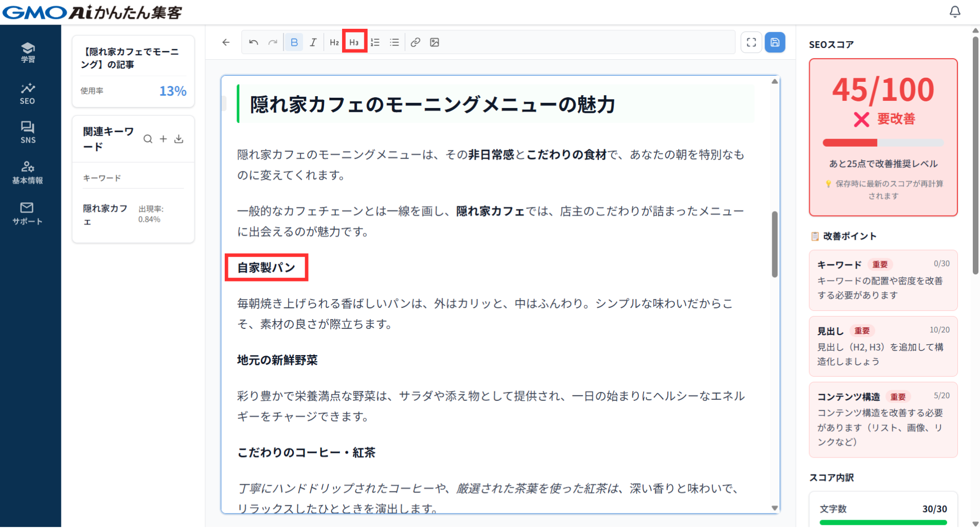This screenshot has width=980, height=528.
Task: Toggle bold formatting button
Action: point(294,42)
